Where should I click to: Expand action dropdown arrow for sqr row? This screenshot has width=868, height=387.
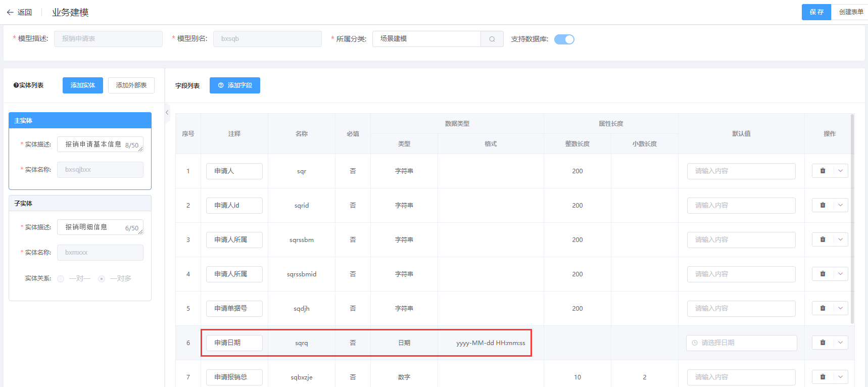(x=840, y=171)
